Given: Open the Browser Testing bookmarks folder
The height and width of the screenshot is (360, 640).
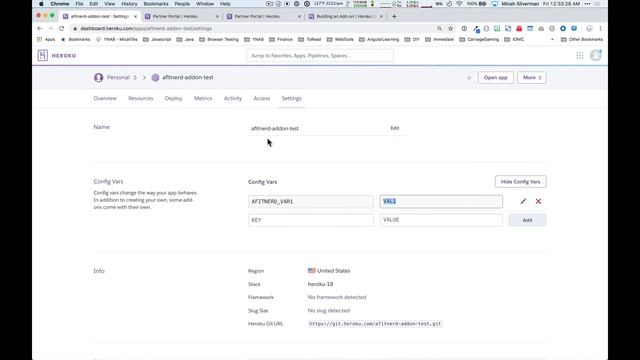Looking at the screenshot, I should (x=219, y=40).
